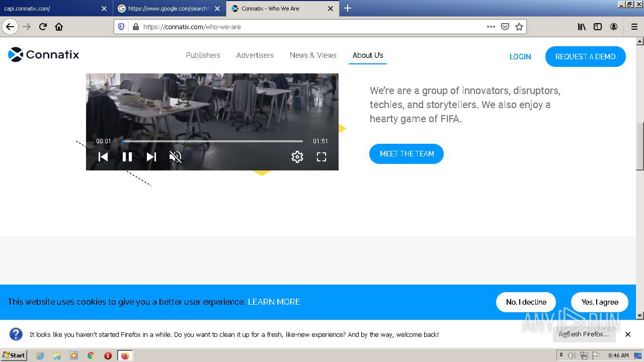
Task: Toggle the Firefox sidebar view
Action: click(x=598, y=27)
